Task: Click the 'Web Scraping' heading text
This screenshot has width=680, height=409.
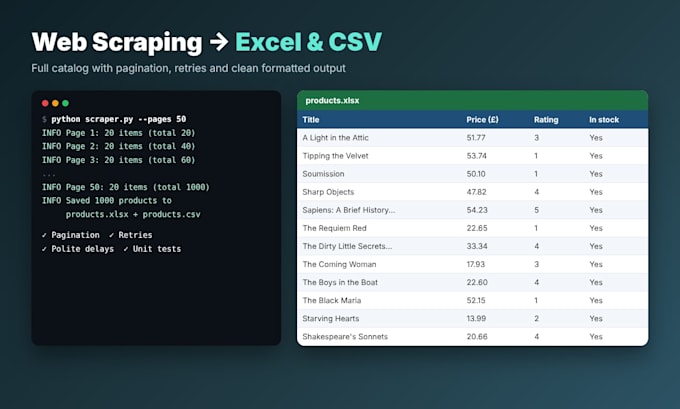Action: (117, 43)
